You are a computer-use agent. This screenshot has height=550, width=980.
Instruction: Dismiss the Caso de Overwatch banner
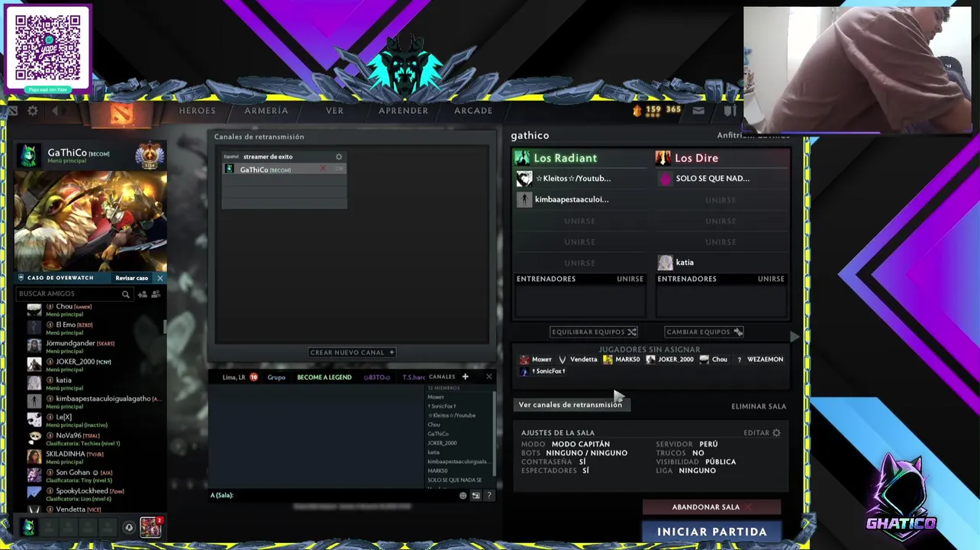160,278
